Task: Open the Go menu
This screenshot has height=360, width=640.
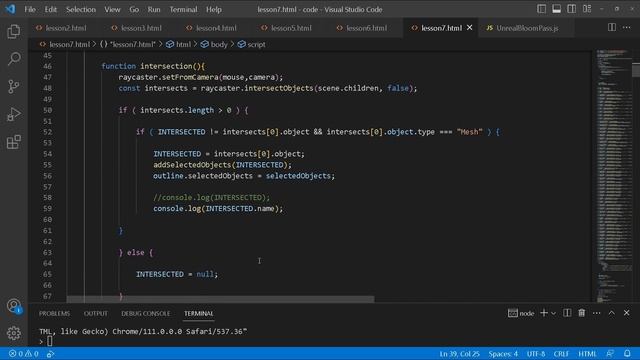Action: click(134, 9)
